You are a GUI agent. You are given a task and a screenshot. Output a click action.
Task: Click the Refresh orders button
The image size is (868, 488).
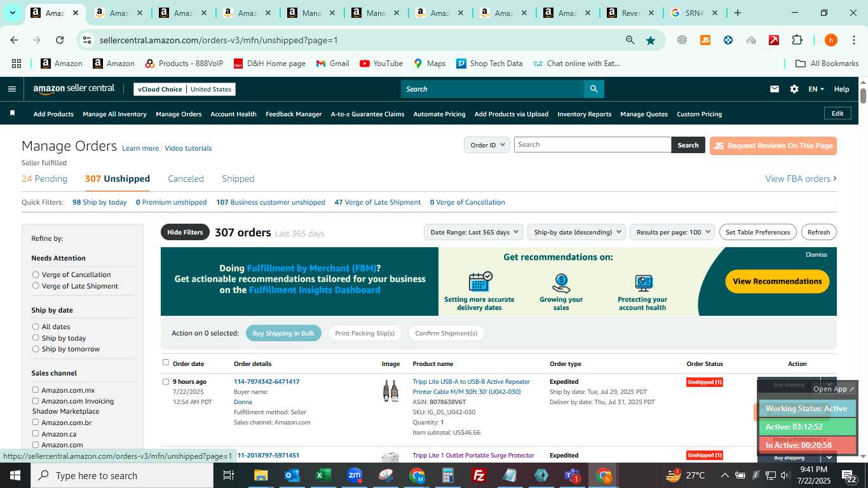[x=818, y=232]
